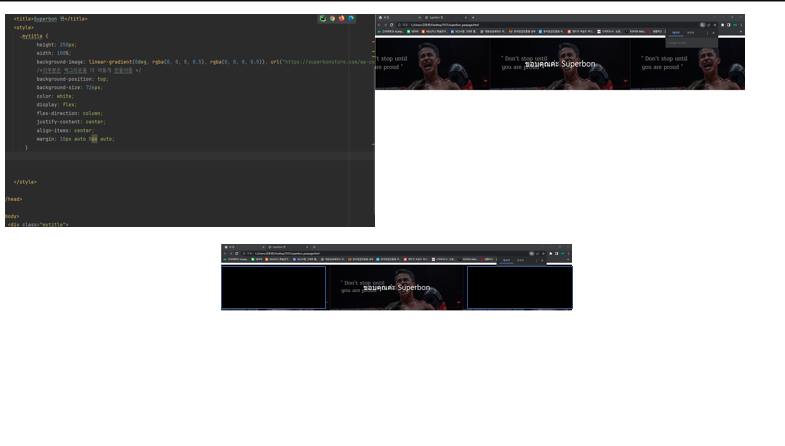Go forward in the upper browser window

(x=385, y=25)
